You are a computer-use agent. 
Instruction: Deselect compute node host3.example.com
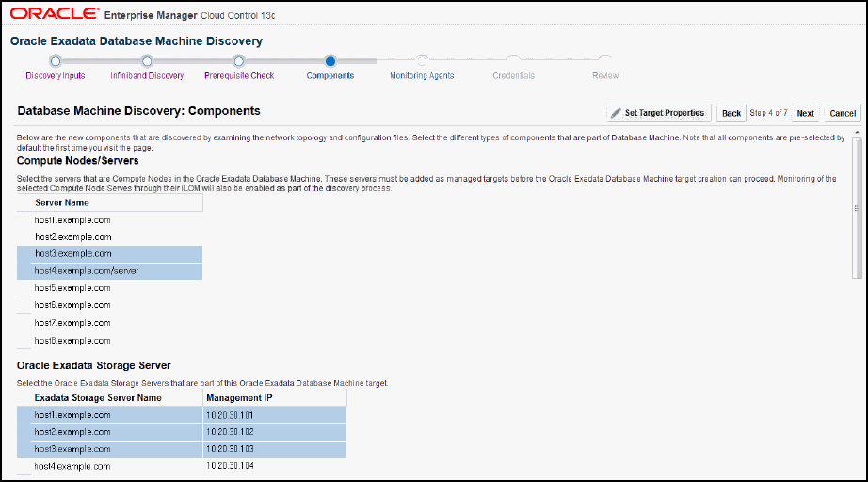[x=109, y=254]
